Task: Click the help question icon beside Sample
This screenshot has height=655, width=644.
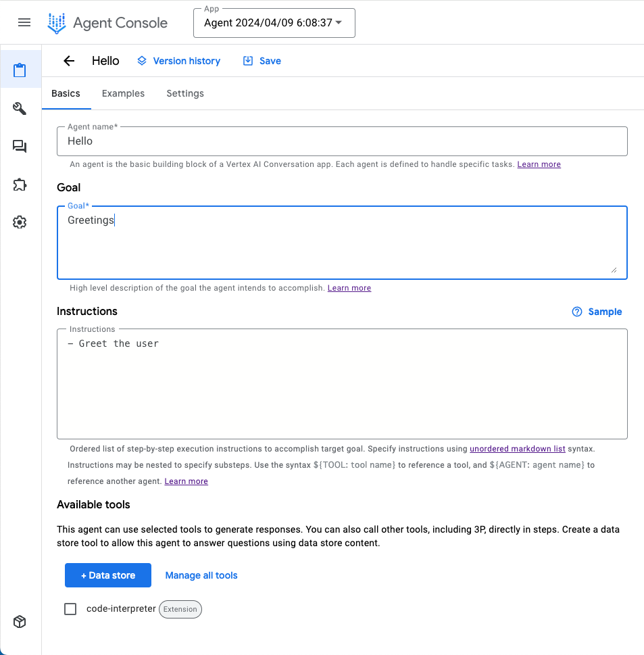Action: click(x=576, y=312)
